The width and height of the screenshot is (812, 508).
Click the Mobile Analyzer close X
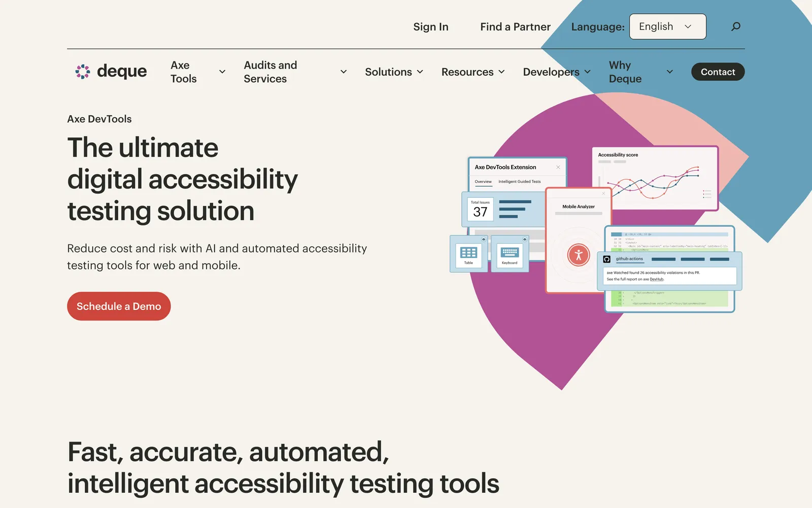(x=603, y=194)
